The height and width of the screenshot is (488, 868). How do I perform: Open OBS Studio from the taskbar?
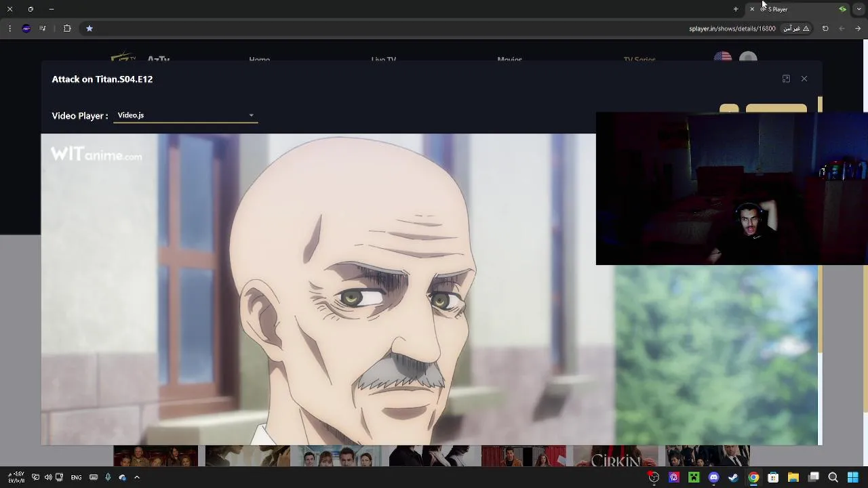pos(654,477)
